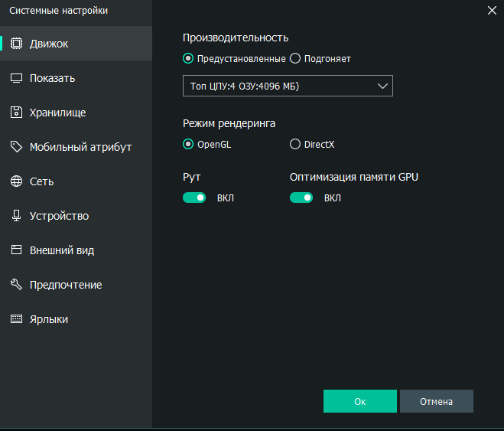Open the Сеть settings tab label
Viewport: 504px width, 431px height.
click(x=41, y=181)
